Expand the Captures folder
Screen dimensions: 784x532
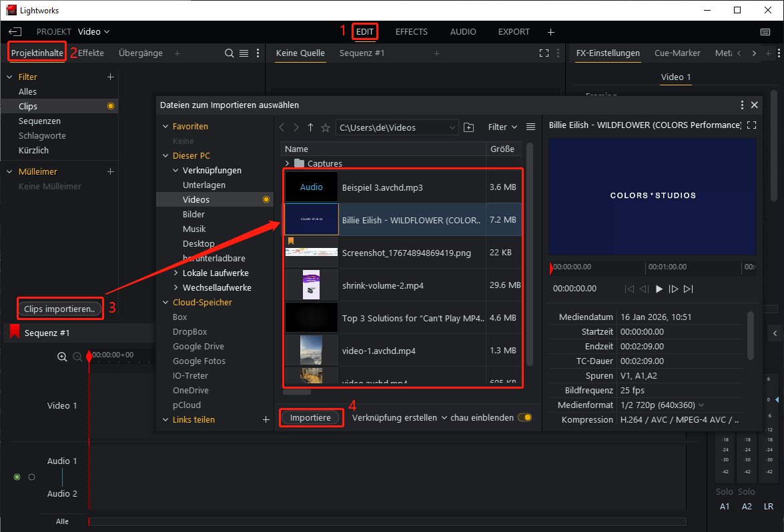point(287,163)
